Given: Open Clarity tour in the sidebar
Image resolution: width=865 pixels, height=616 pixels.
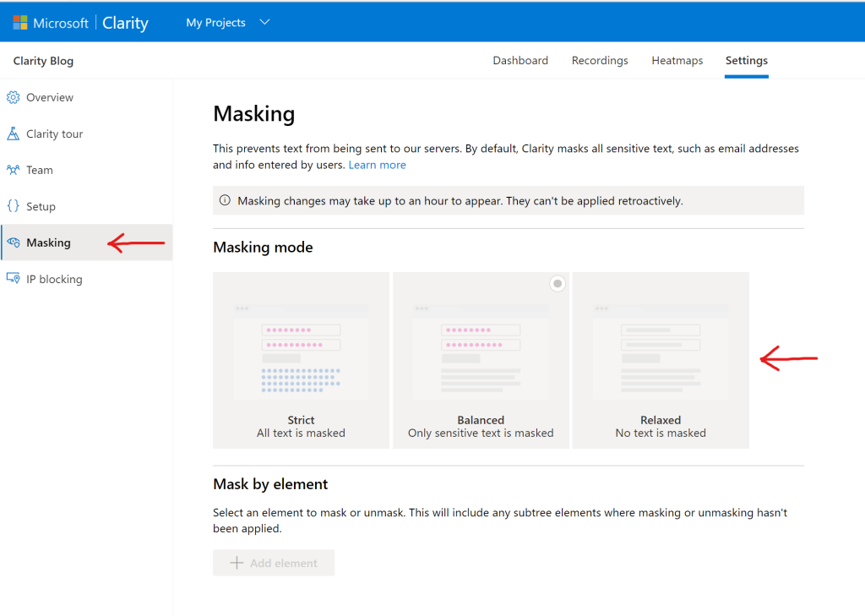Looking at the screenshot, I should point(87,134).
